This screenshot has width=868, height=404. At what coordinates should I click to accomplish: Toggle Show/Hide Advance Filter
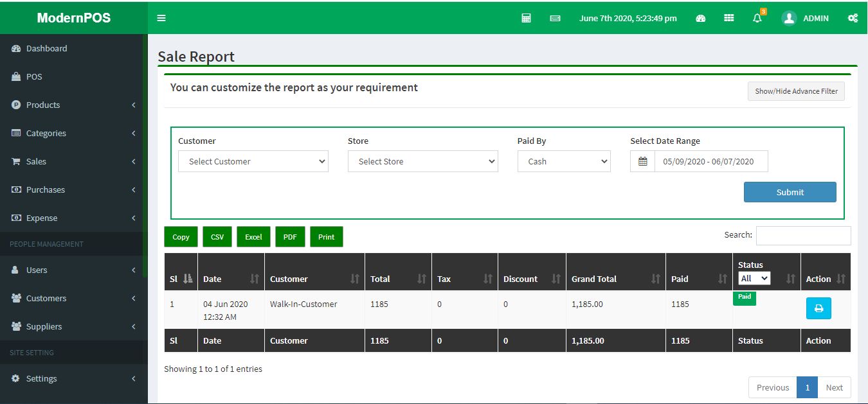[796, 91]
